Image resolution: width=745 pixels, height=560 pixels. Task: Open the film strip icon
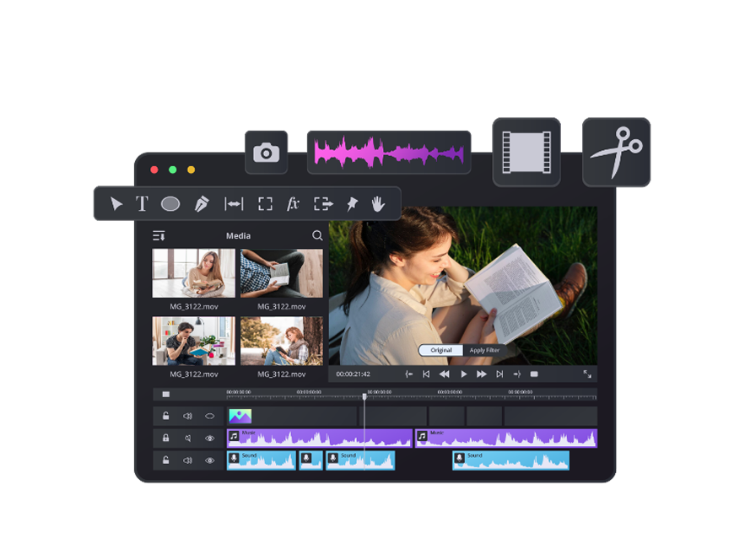pyautogui.click(x=526, y=152)
